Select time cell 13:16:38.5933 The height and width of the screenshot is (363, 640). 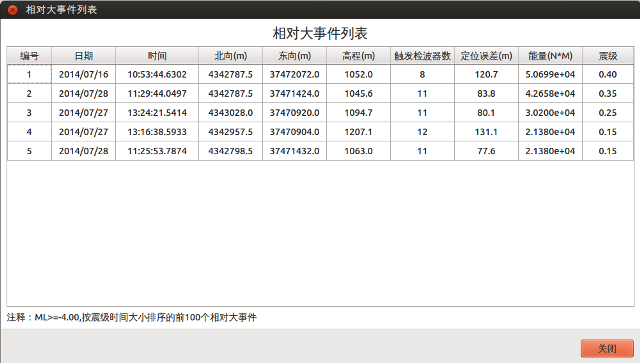[157, 132]
